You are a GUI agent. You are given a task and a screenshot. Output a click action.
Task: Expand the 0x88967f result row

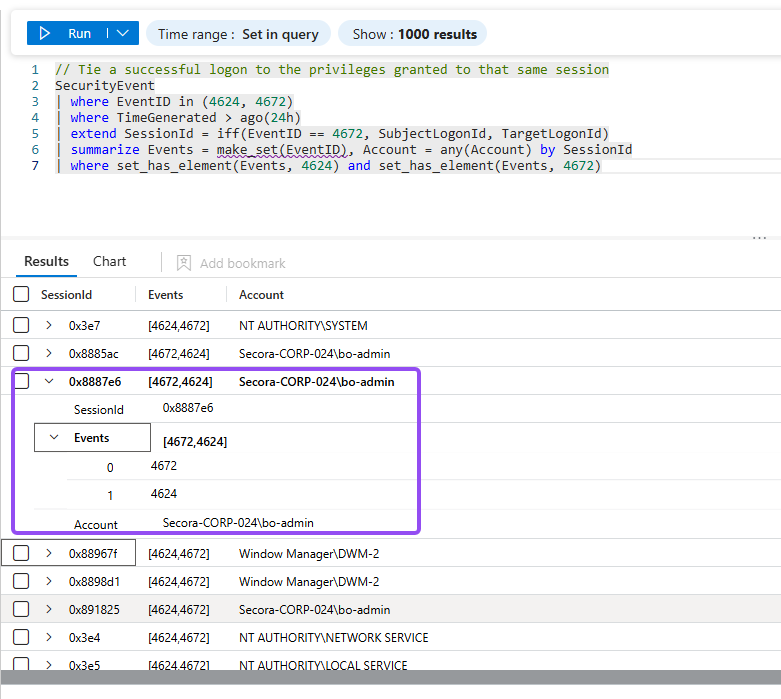pos(49,553)
